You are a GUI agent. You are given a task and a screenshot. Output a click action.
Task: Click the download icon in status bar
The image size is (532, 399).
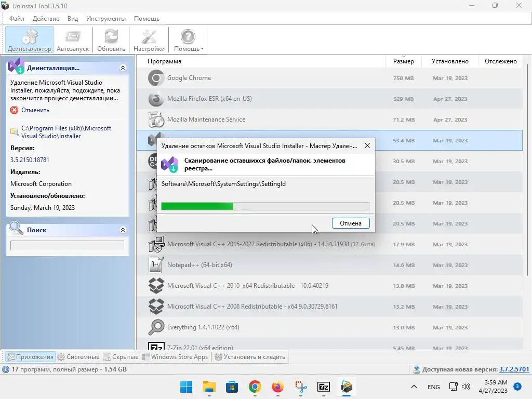point(416,369)
